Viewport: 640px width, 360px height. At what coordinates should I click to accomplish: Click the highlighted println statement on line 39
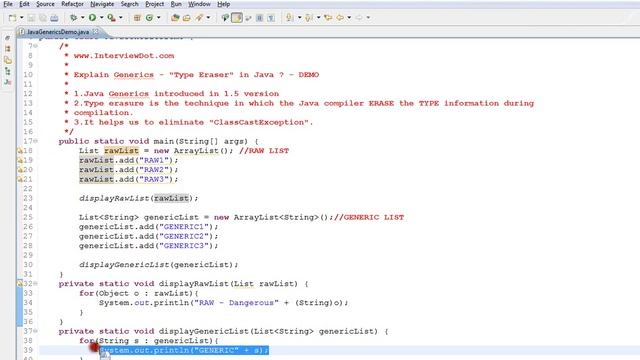(x=184, y=350)
